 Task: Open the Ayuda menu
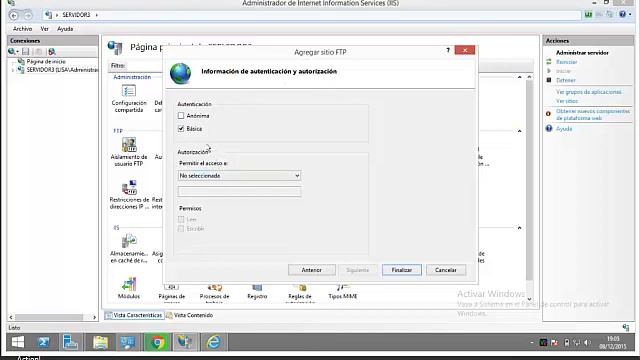[x=65, y=29]
